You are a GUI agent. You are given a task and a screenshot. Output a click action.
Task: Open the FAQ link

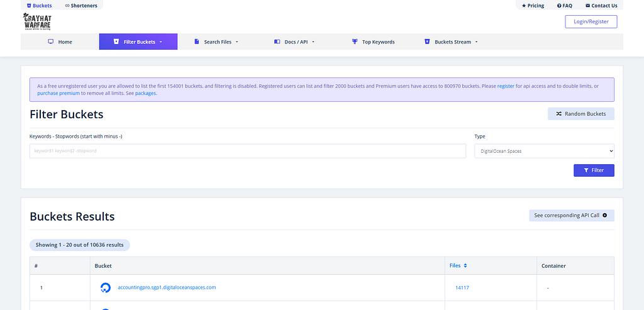pyautogui.click(x=564, y=6)
